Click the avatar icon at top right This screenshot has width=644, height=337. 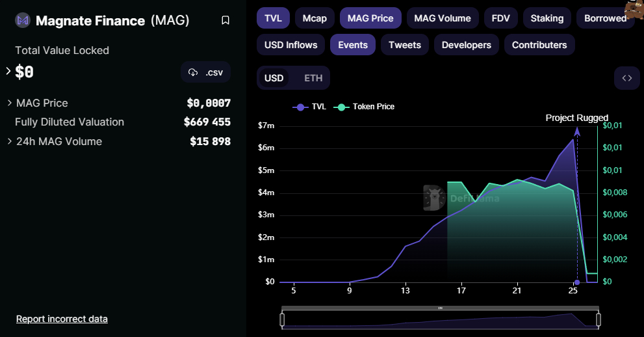pos(634,9)
